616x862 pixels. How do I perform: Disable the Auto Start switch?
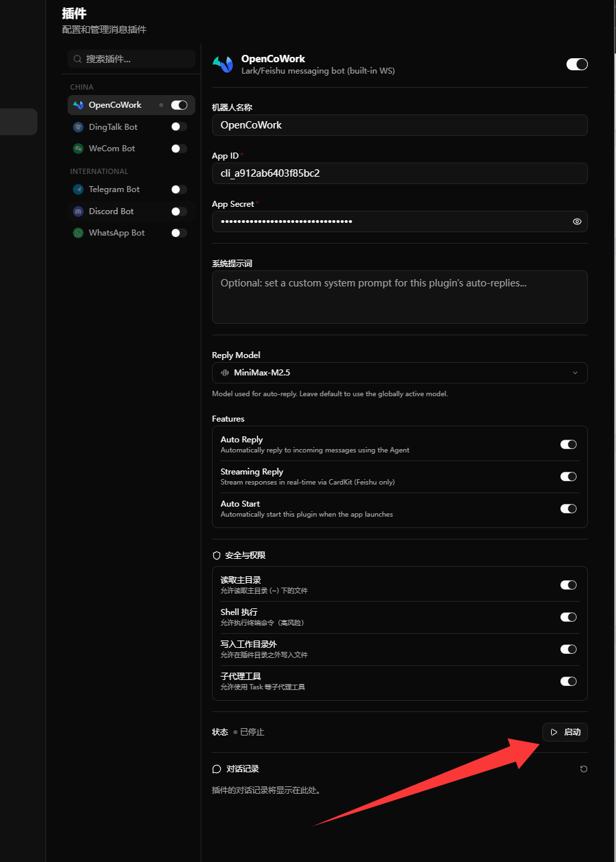pyautogui.click(x=569, y=509)
